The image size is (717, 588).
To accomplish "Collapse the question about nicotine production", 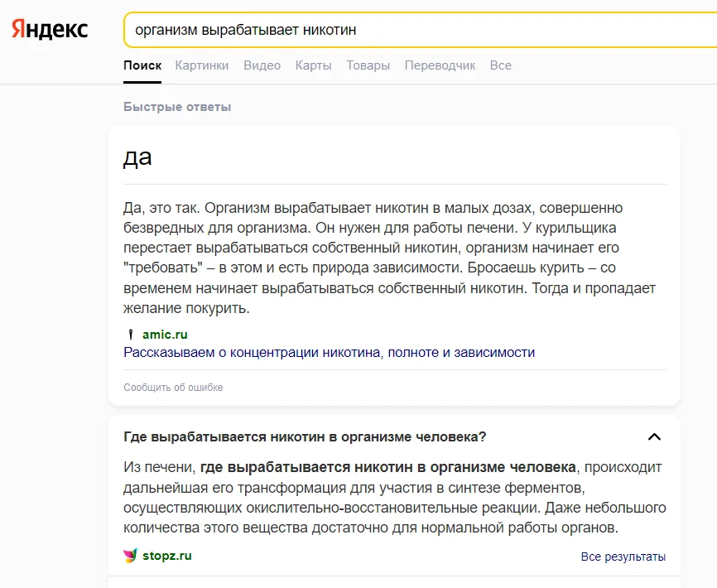I will (655, 437).
